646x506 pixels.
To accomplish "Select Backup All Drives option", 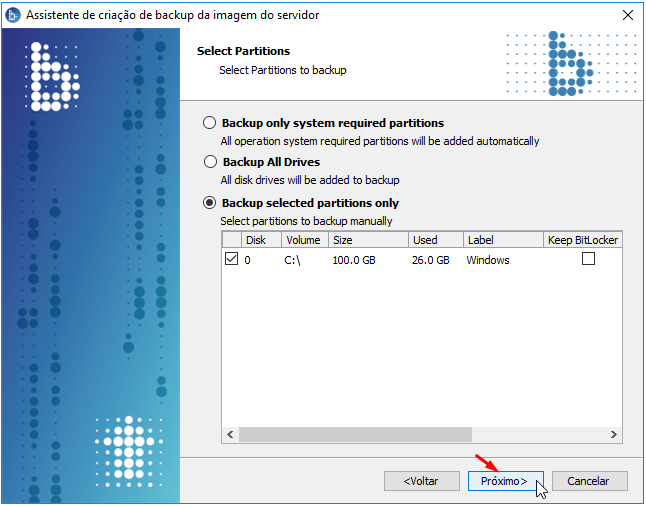I will coord(210,162).
